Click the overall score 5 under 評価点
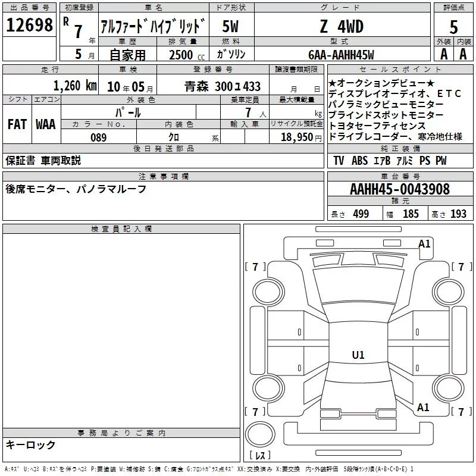The height and width of the screenshot is (476, 476). 453,27
